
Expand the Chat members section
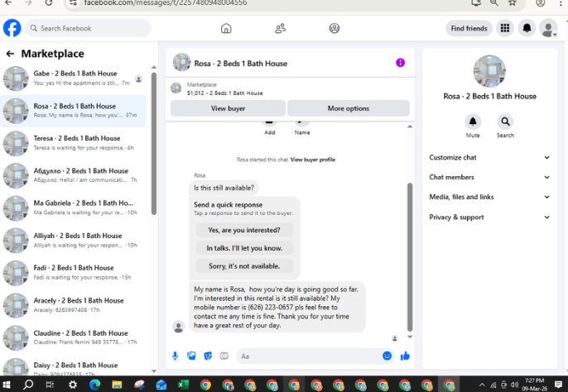pos(489,177)
